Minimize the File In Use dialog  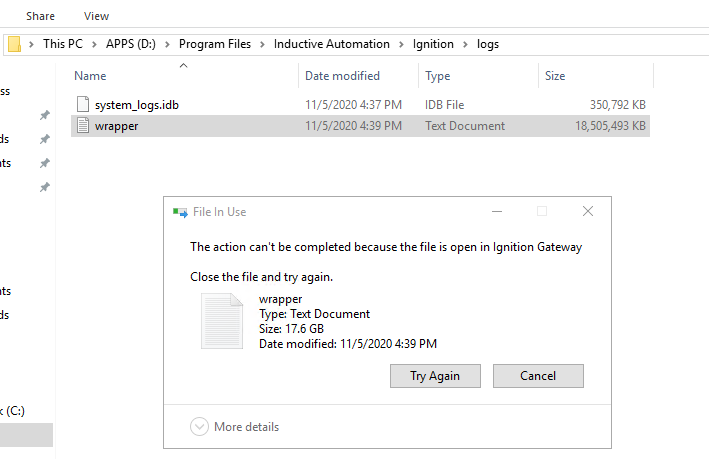[x=497, y=211]
